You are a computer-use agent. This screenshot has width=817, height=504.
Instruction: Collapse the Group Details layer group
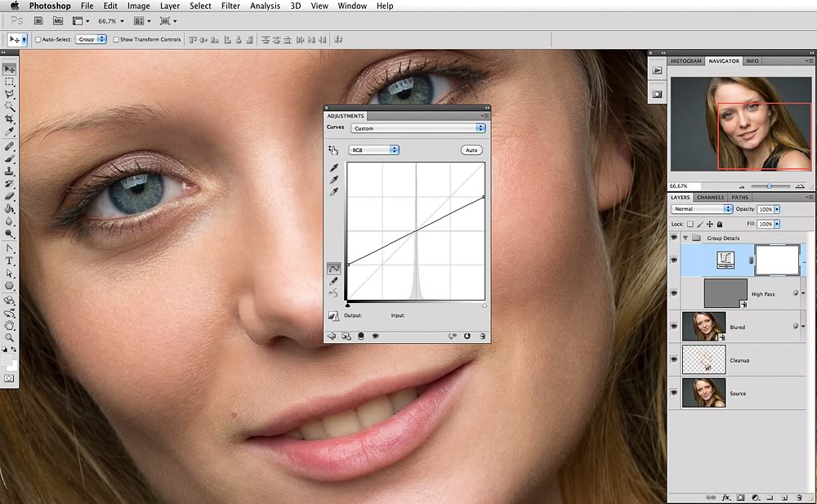(685, 238)
